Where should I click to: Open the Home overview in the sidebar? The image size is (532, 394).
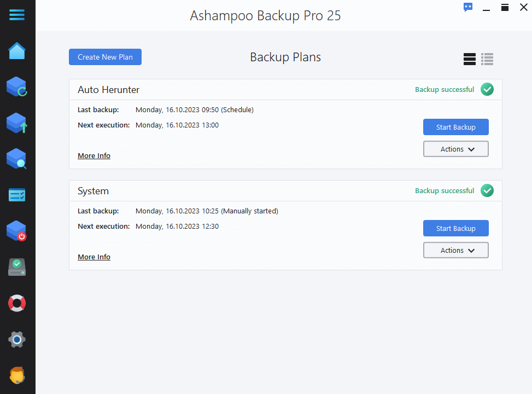coord(17,50)
